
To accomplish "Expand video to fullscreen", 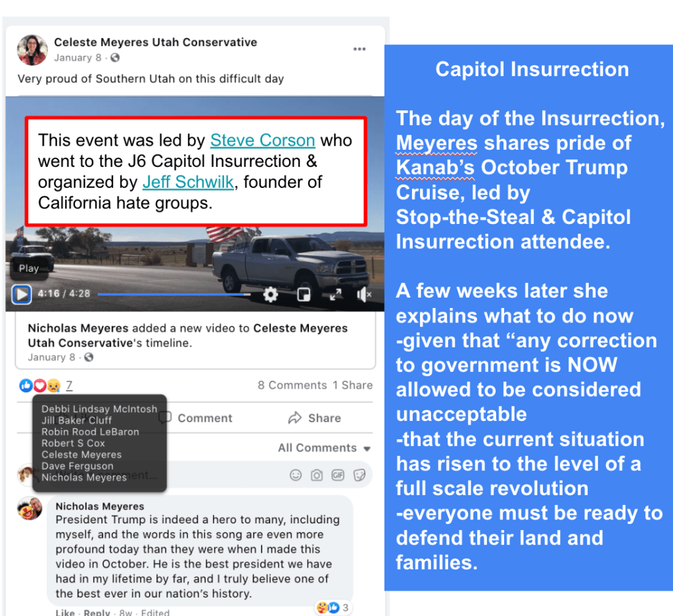I will [336, 295].
